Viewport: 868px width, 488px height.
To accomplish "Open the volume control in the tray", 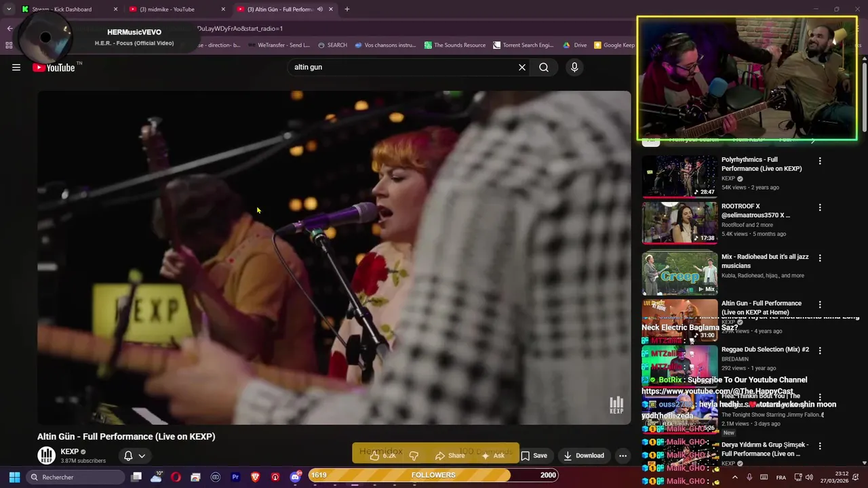I will click(809, 477).
